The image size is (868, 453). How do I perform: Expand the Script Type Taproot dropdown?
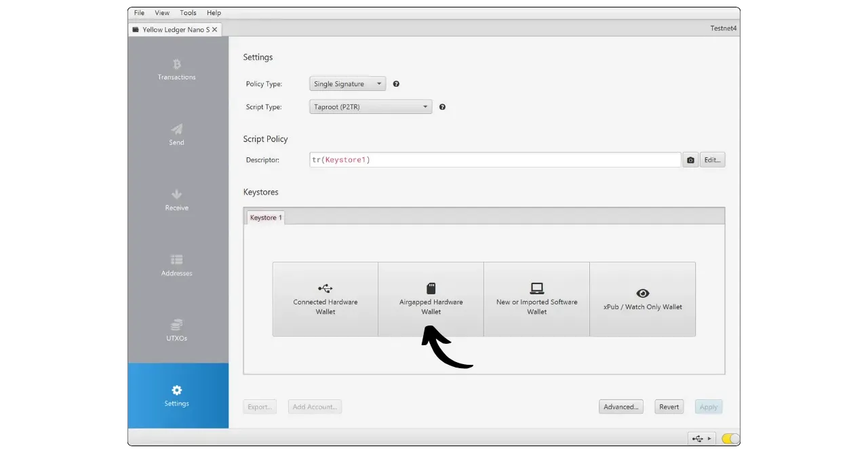pos(370,107)
